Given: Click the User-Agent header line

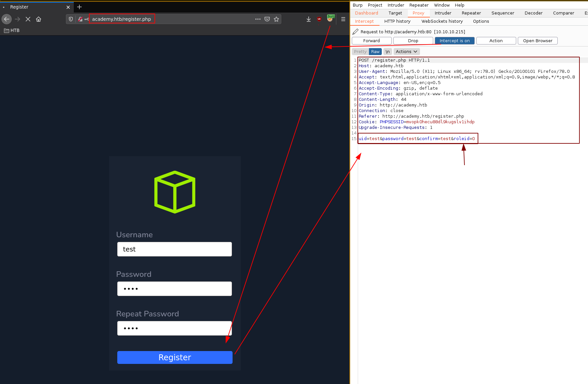Looking at the screenshot, I should point(464,72).
